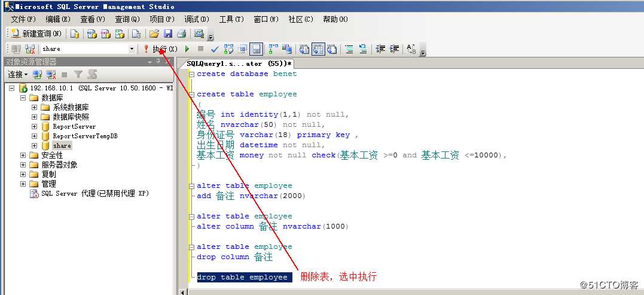Click Comment Out Selected Lines icon

coord(349,49)
